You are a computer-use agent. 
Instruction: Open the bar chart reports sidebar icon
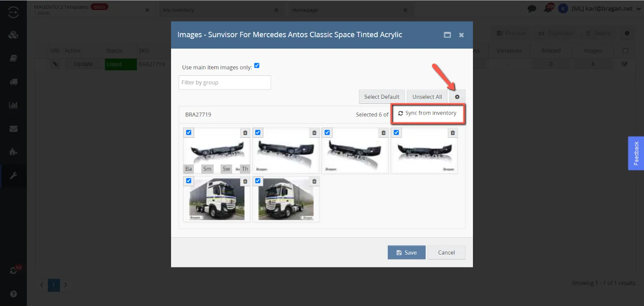pyautogui.click(x=13, y=105)
